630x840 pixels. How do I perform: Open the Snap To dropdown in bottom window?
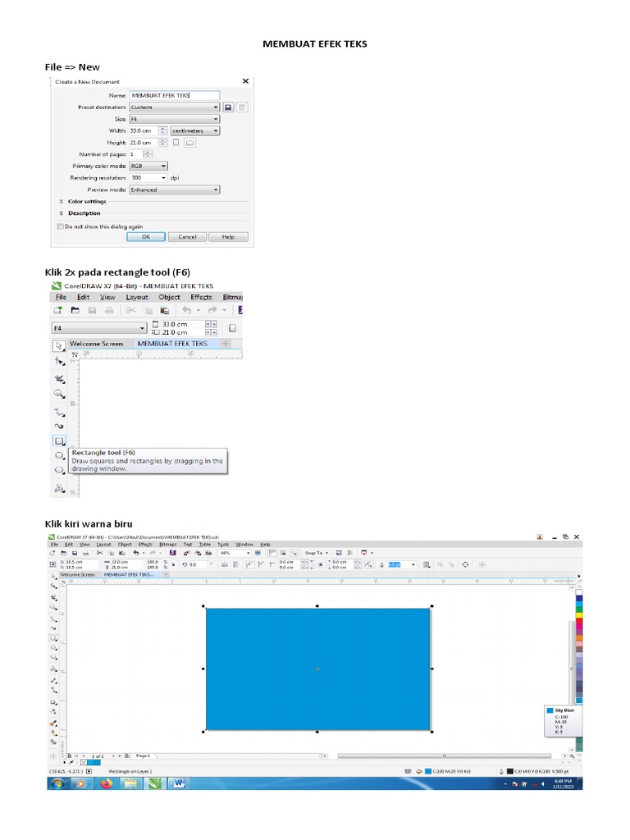pos(315,553)
